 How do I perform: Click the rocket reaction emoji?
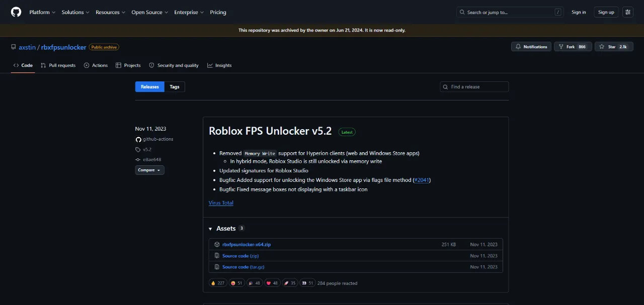[x=289, y=283]
